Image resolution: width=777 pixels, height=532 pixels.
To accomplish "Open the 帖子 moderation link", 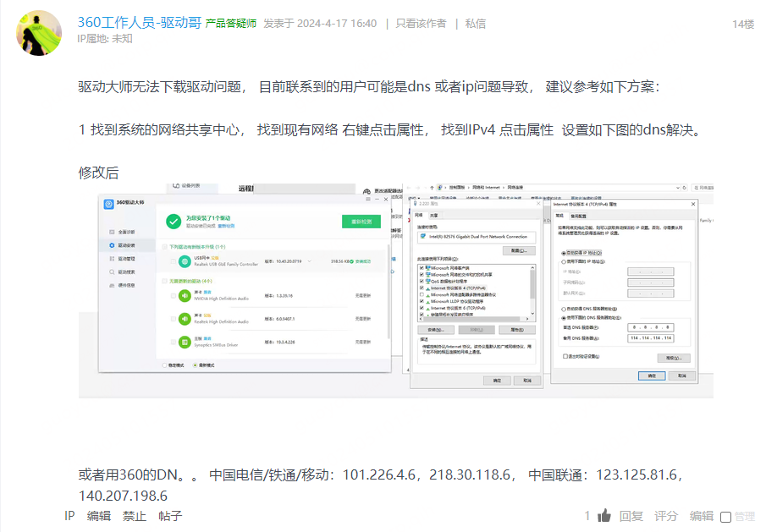I will [x=170, y=516].
